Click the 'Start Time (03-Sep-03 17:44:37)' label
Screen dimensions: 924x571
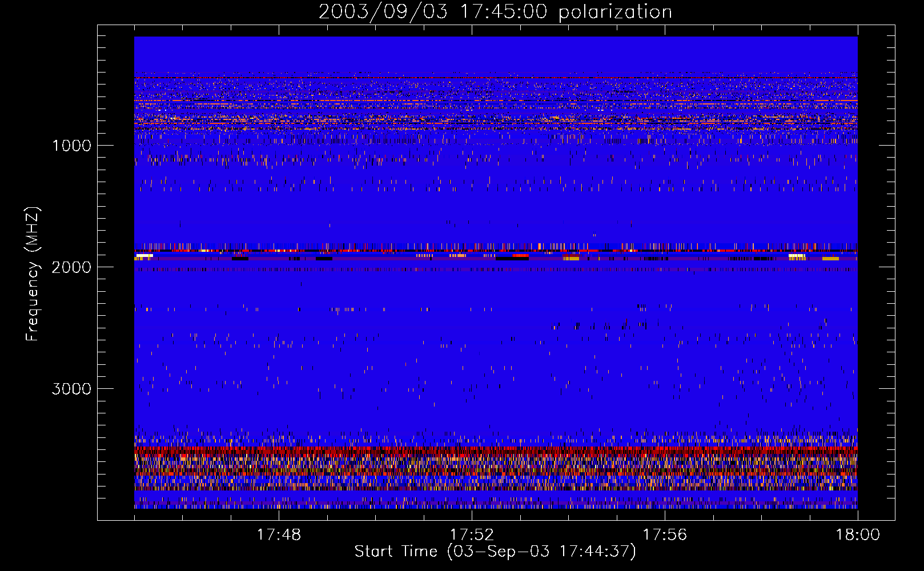click(495, 552)
